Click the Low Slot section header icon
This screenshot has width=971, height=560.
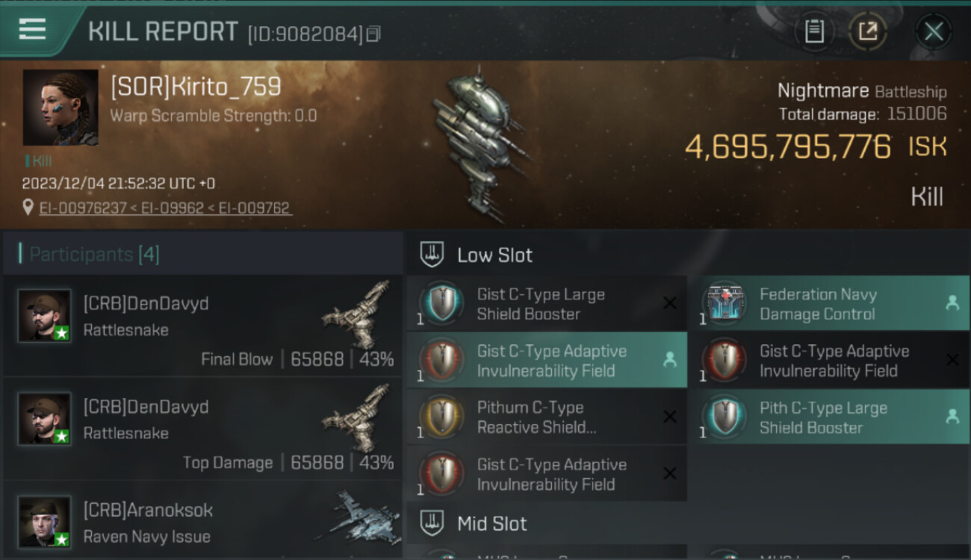[432, 255]
